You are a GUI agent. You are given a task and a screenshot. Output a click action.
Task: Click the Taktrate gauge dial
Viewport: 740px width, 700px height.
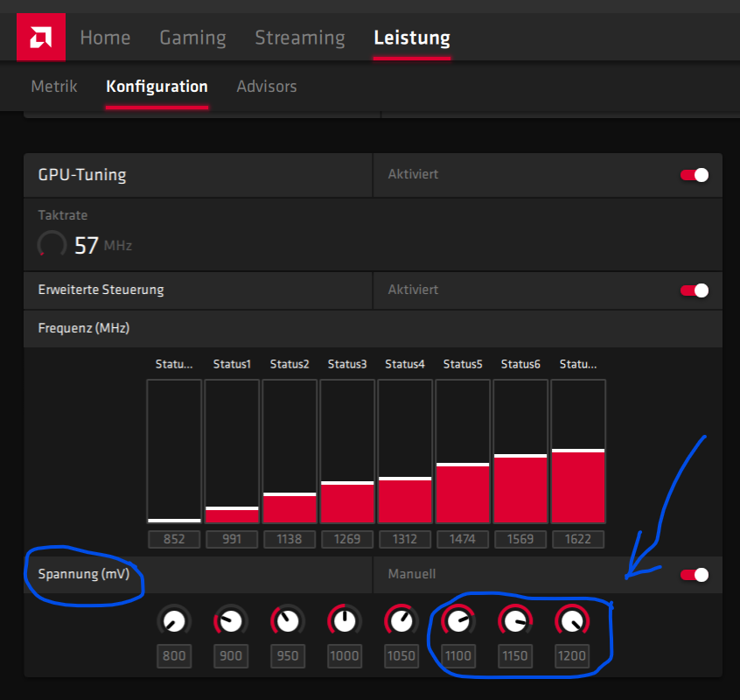pos(52,244)
